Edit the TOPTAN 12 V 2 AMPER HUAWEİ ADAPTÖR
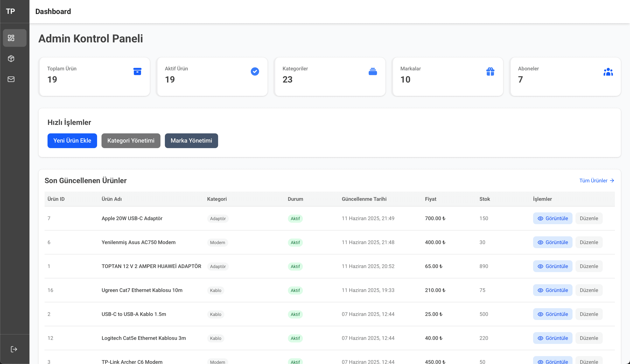The height and width of the screenshot is (364, 630). coord(589,266)
